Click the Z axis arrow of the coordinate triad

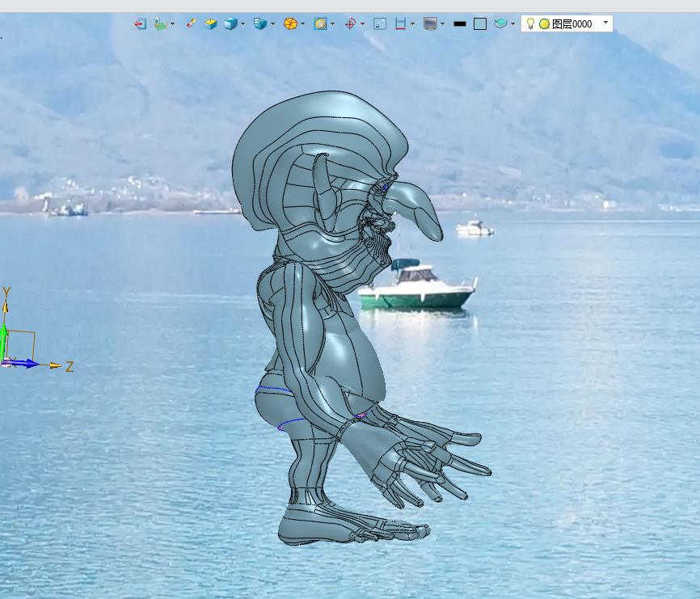click(55, 365)
